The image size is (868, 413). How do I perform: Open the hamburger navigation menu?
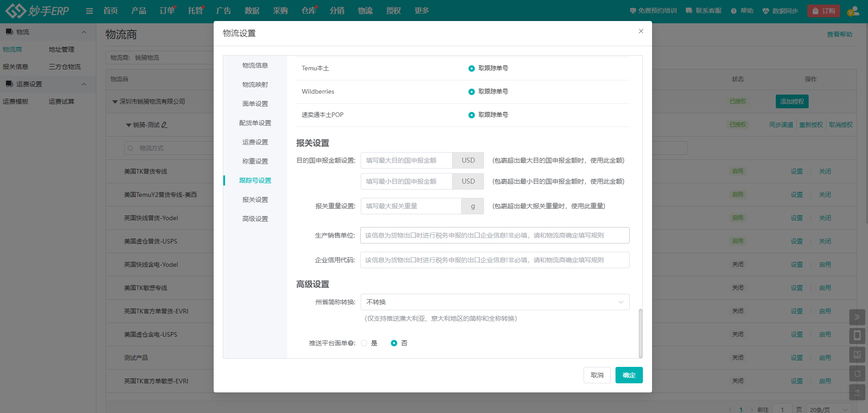tap(89, 11)
